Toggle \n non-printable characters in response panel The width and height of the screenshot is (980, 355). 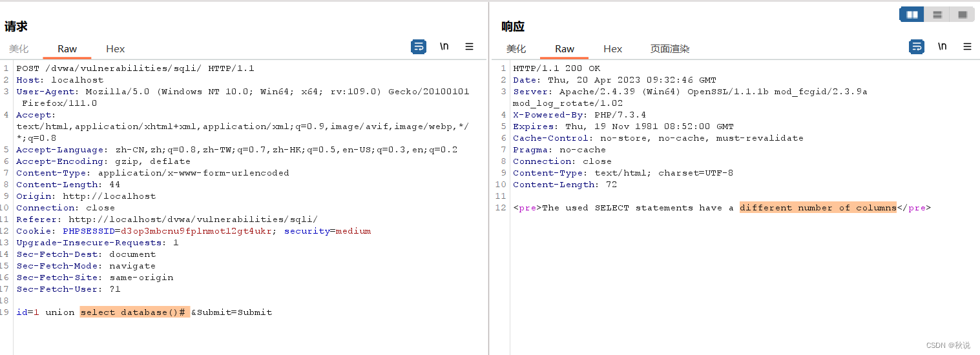tap(943, 46)
